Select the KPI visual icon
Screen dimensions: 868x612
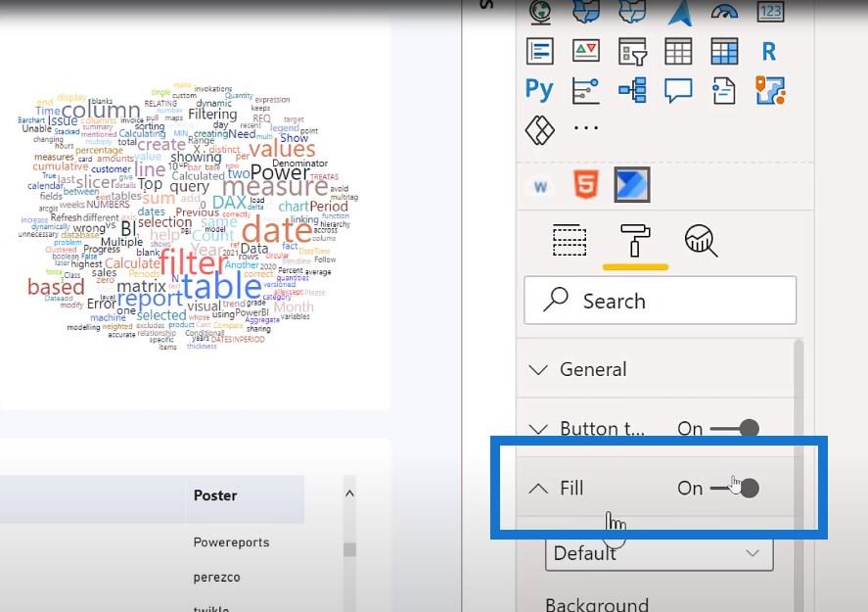(x=585, y=50)
